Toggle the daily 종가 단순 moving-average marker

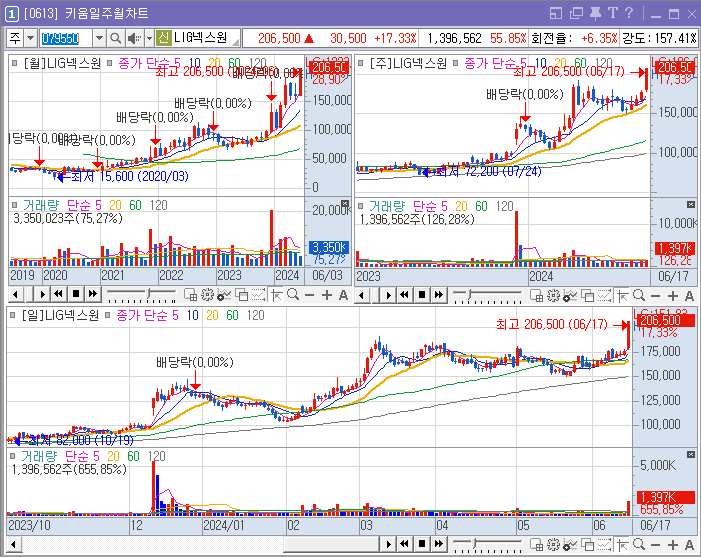click(x=107, y=315)
